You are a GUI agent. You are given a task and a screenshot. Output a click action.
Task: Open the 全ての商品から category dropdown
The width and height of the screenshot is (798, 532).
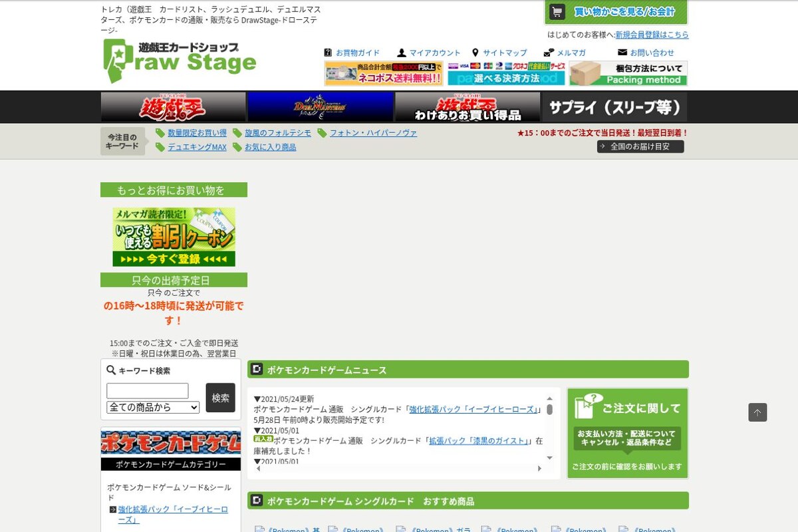click(x=153, y=407)
